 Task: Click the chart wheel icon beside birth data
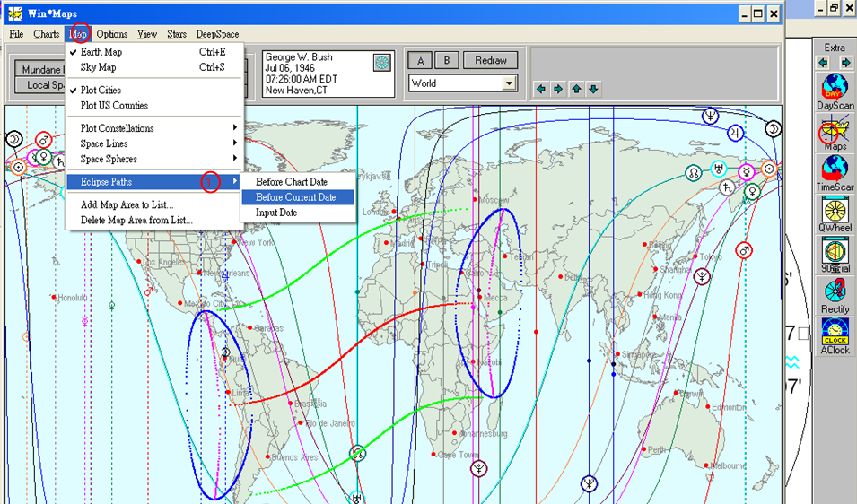381,62
